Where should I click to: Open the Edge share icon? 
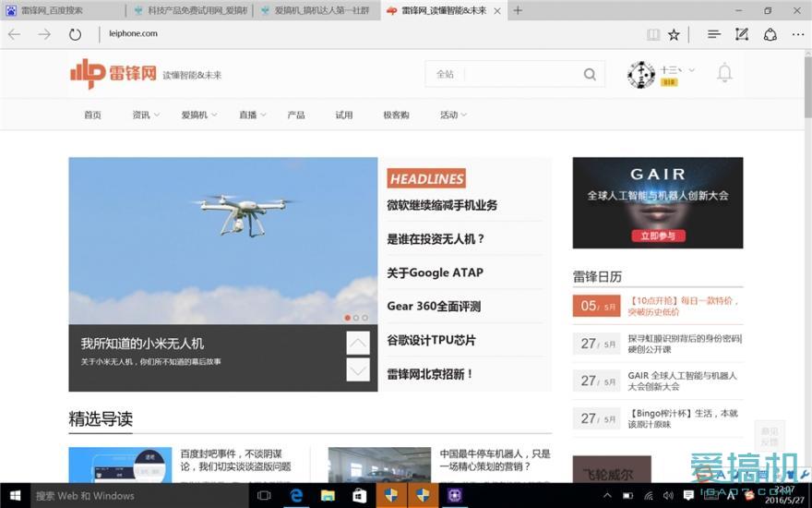tap(770, 34)
